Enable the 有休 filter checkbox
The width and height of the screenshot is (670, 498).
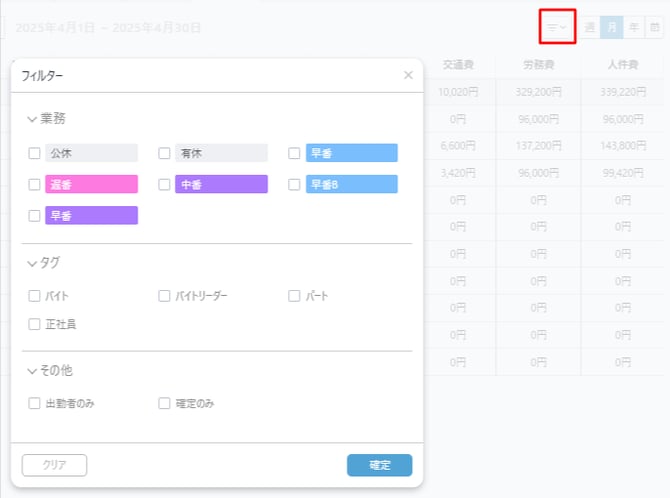pyautogui.click(x=165, y=154)
